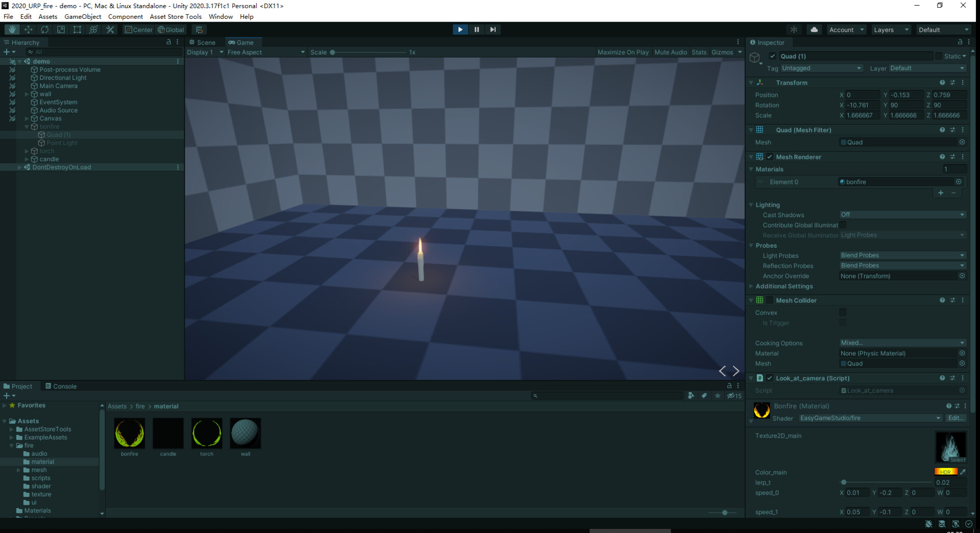Click the HDR Color_main swatch
980x533 pixels.
point(946,471)
